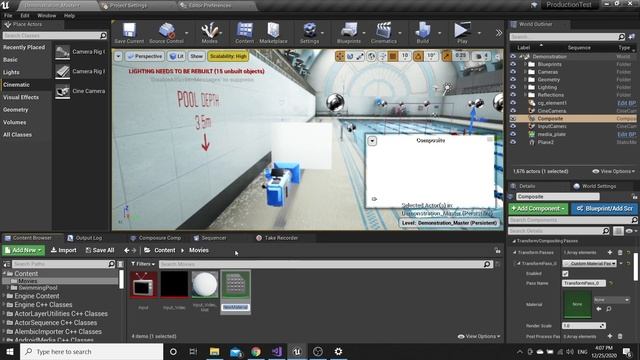Toggle visibility of Cameras folder

coord(513,72)
